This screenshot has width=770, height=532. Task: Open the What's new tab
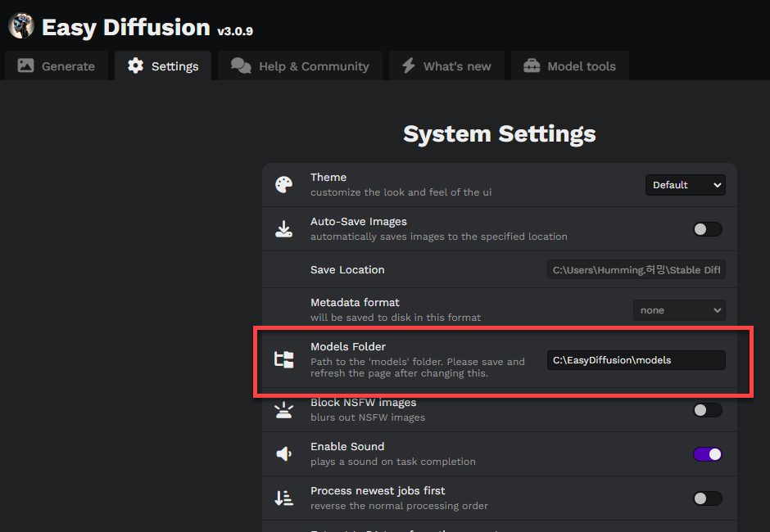coord(447,65)
